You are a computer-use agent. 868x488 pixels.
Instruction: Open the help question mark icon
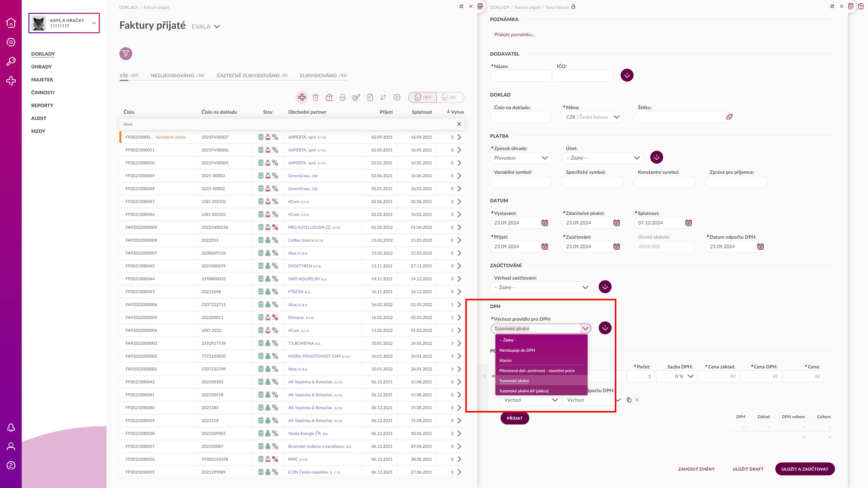[x=11, y=466]
